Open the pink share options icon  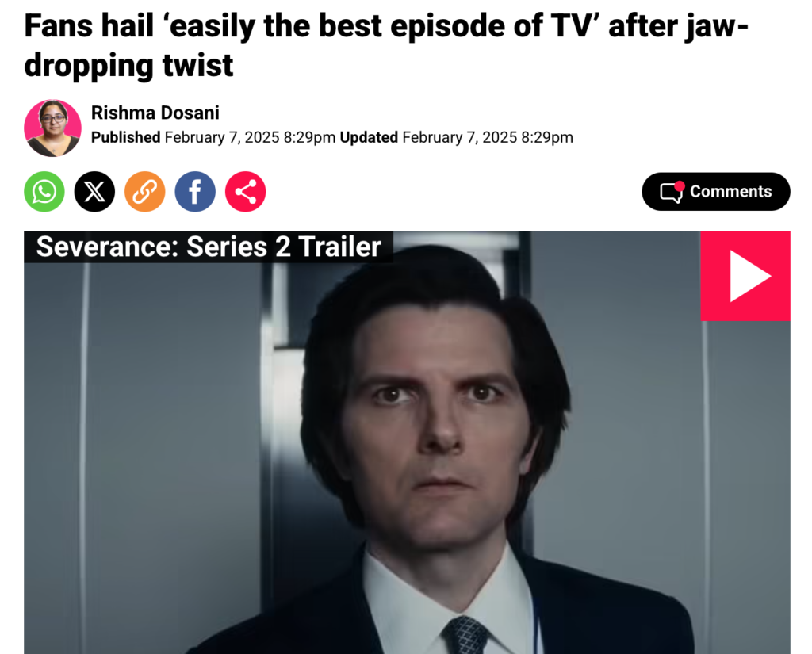coord(246,192)
